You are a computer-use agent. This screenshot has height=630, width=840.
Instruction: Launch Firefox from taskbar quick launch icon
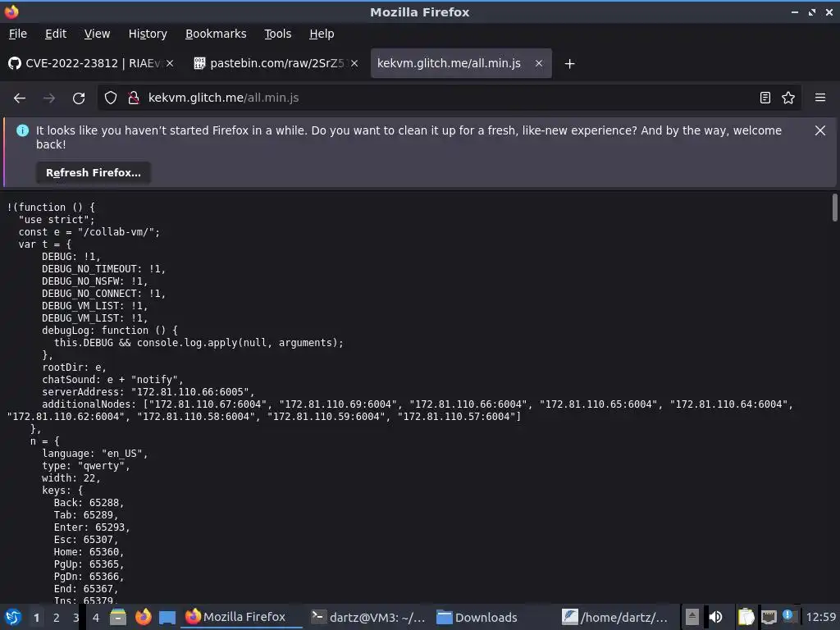pyautogui.click(x=143, y=617)
